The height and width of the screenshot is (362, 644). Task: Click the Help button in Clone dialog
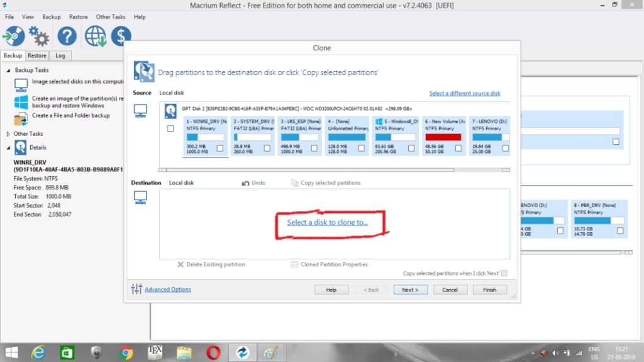click(331, 290)
